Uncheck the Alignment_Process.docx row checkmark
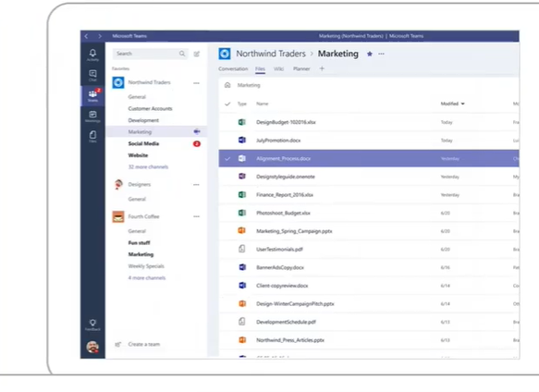The height and width of the screenshot is (392, 539). point(227,158)
